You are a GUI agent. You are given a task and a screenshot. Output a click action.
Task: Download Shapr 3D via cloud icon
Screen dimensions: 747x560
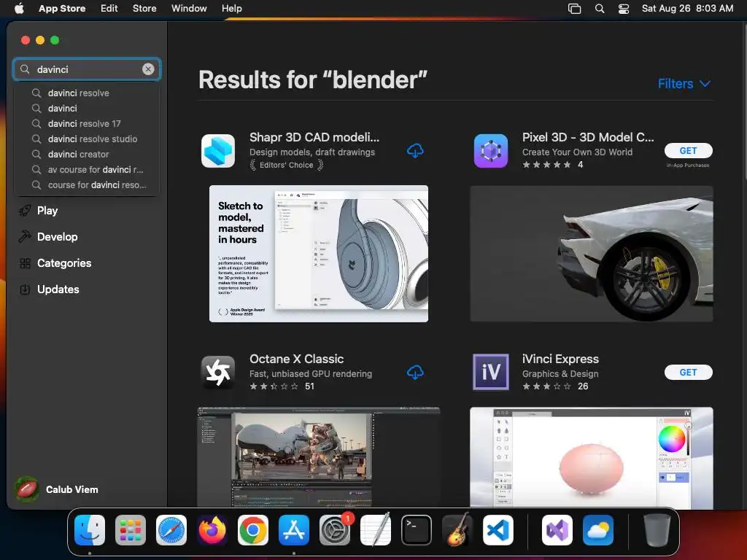point(415,151)
